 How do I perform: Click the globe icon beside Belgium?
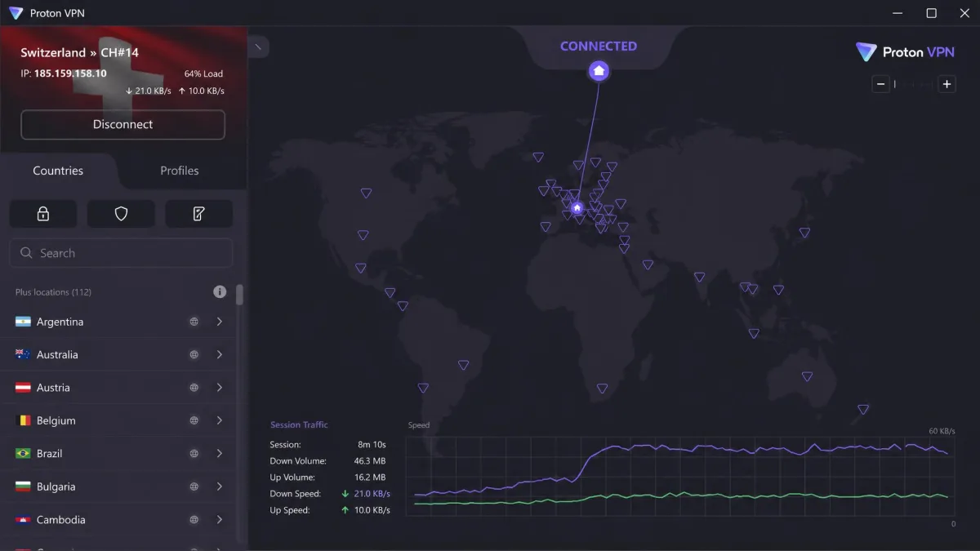pos(194,420)
